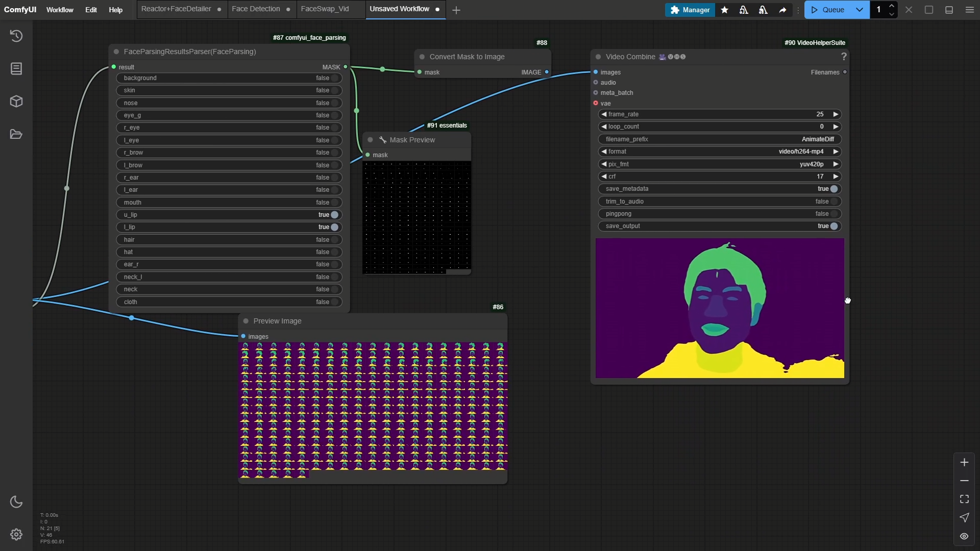Open the Queue button dropdown arrow
The width and height of the screenshot is (980, 551).
[x=860, y=10]
